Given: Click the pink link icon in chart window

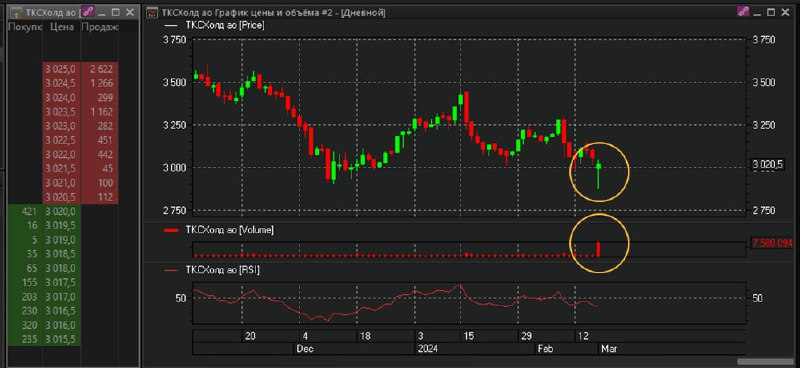Looking at the screenshot, I should (743, 12).
